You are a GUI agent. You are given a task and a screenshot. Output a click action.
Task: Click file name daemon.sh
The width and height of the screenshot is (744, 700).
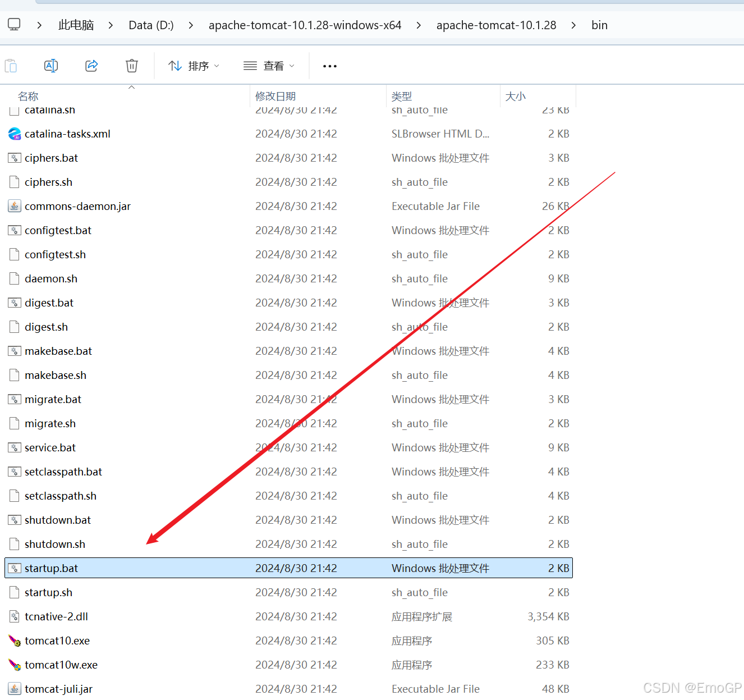point(51,278)
